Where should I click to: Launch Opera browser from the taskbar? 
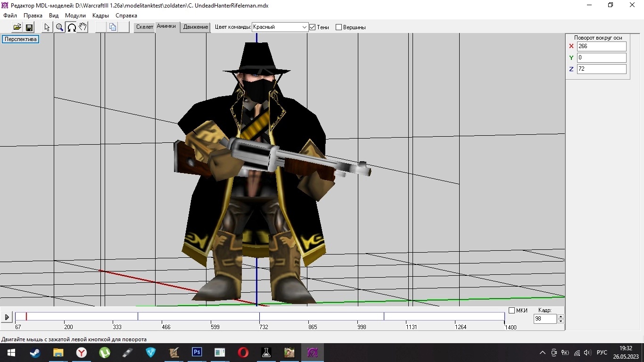(x=243, y=353)
